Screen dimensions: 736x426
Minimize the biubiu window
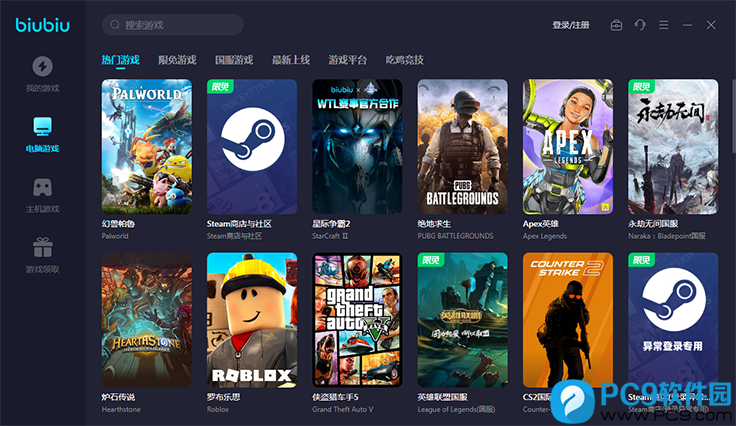pos(687,25)
